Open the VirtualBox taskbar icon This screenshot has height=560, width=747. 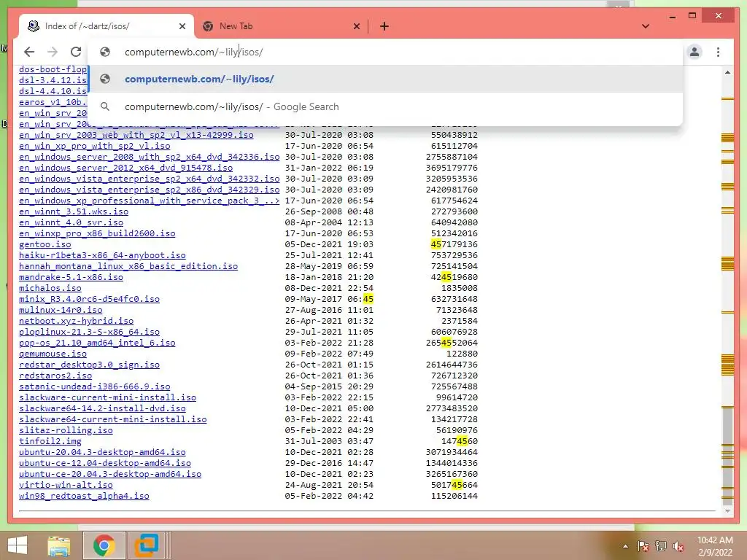[146, 545]
